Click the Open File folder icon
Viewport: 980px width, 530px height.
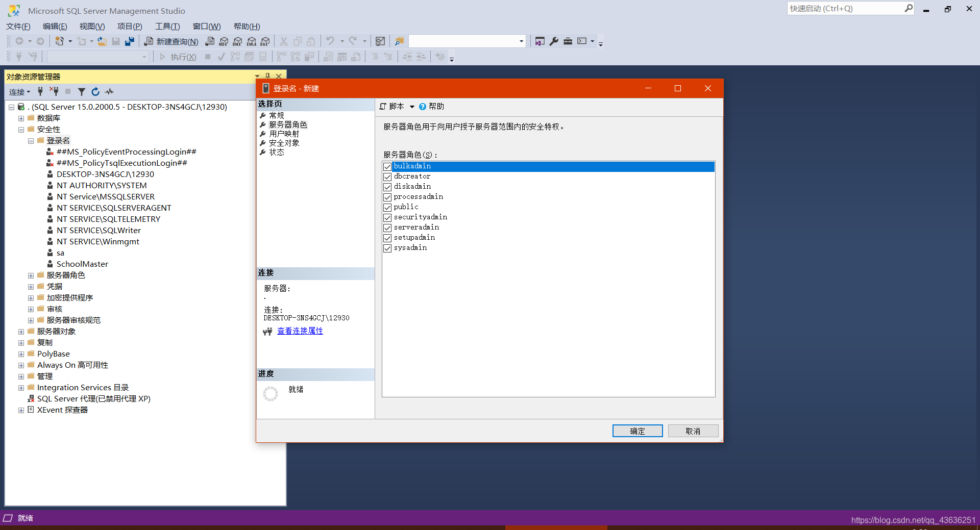click(102, 41)
